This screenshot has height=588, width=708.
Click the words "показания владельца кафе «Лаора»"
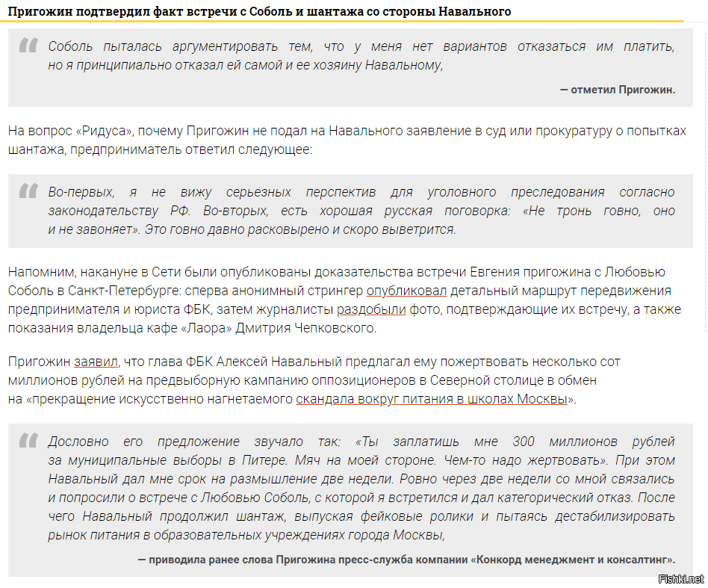(119, 328)
